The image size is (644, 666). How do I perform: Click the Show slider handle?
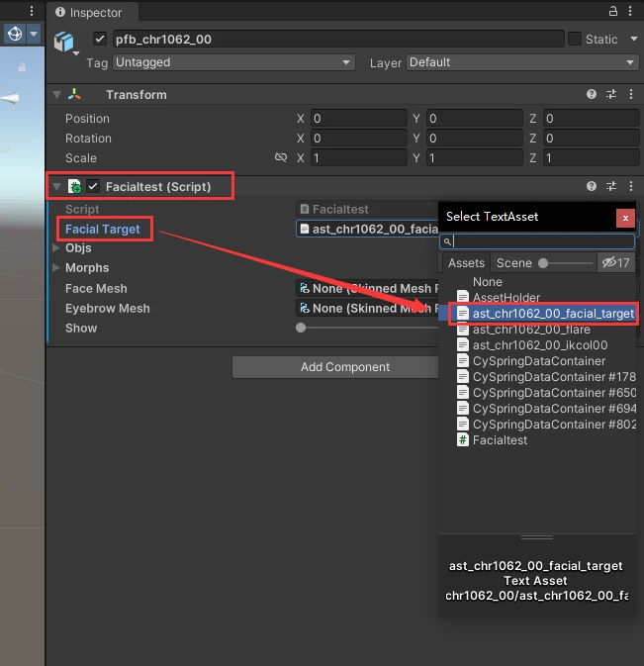coord(301,328)
